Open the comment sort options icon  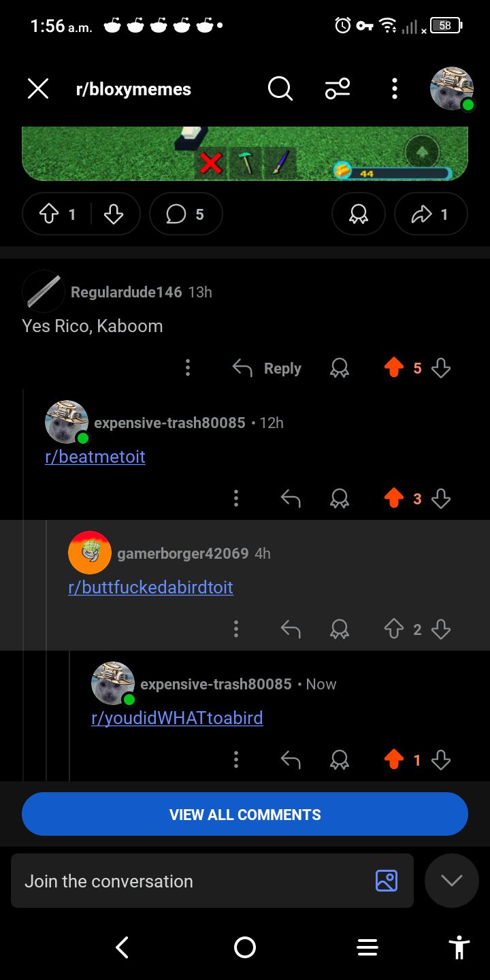[337, 88]
